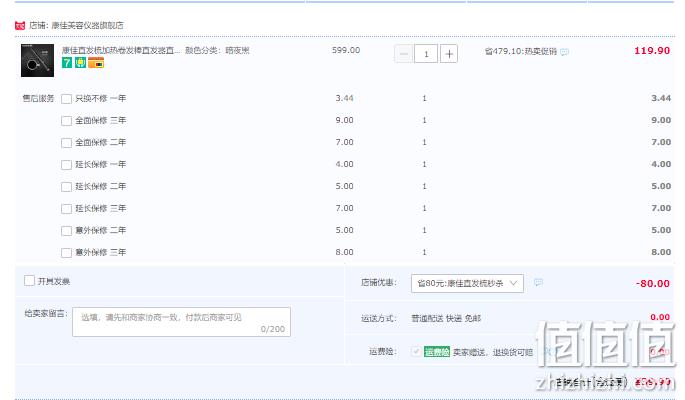Click the shipping fee 0.00 value
The width and height of the screenshot is (685, 400).
(660, 317)
